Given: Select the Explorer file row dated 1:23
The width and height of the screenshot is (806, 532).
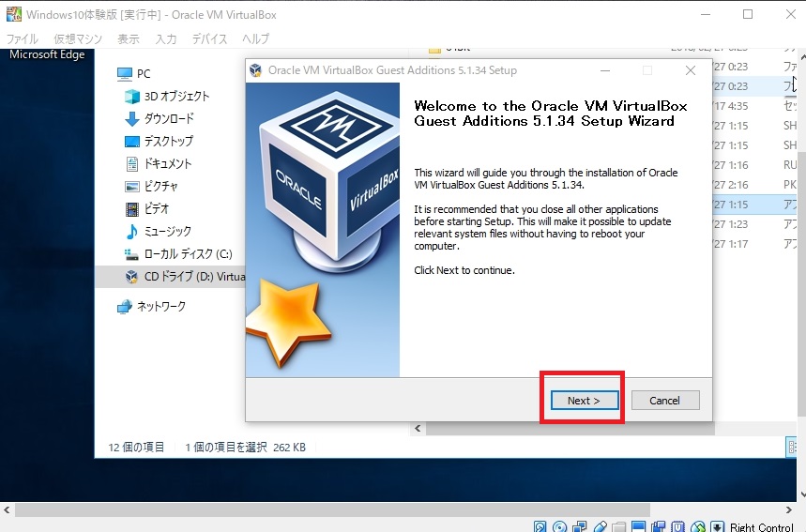Looking at the screenshot, I should [755, 224].
